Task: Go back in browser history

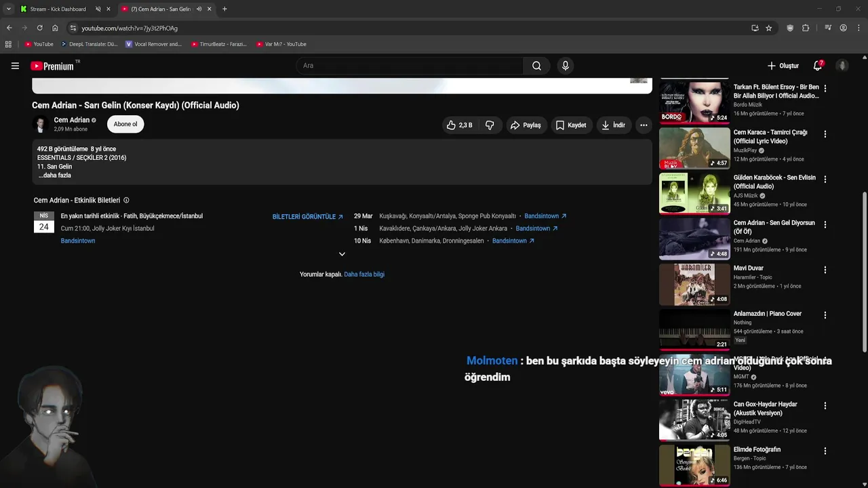Action: pyautogui.click(x=9, y=28)
